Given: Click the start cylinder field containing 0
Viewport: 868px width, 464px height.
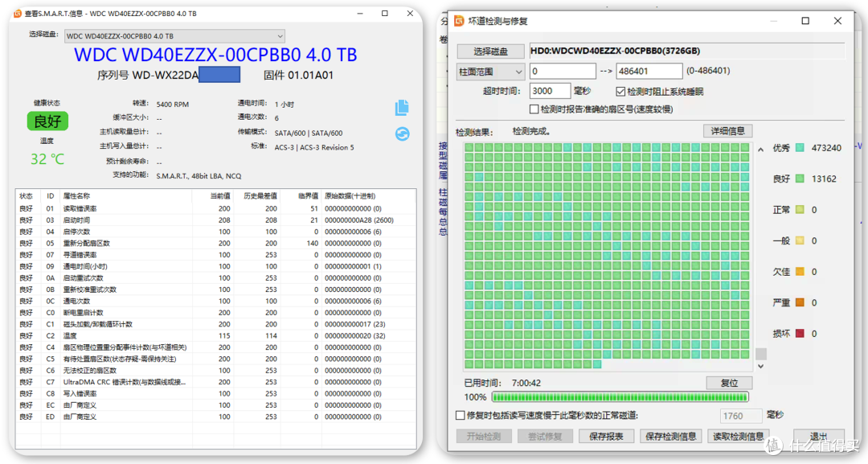Looking at the screenshot, I should click(x=563, y=72).
